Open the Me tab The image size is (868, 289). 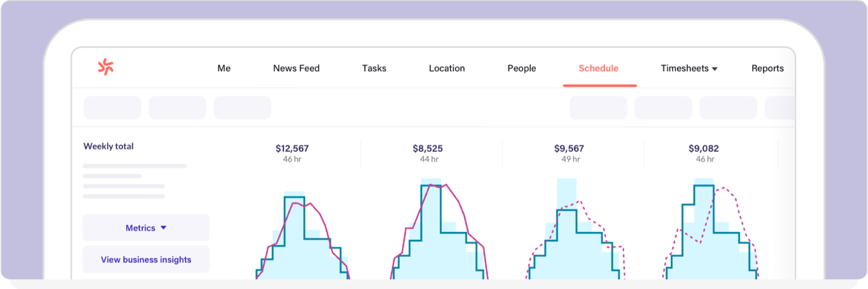pyautogui.click(x=224, y=68)
